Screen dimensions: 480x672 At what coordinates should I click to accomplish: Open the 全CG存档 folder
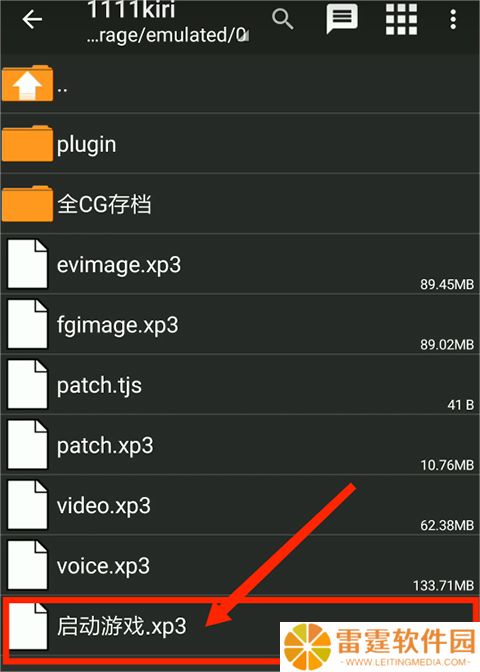(240, 204)
